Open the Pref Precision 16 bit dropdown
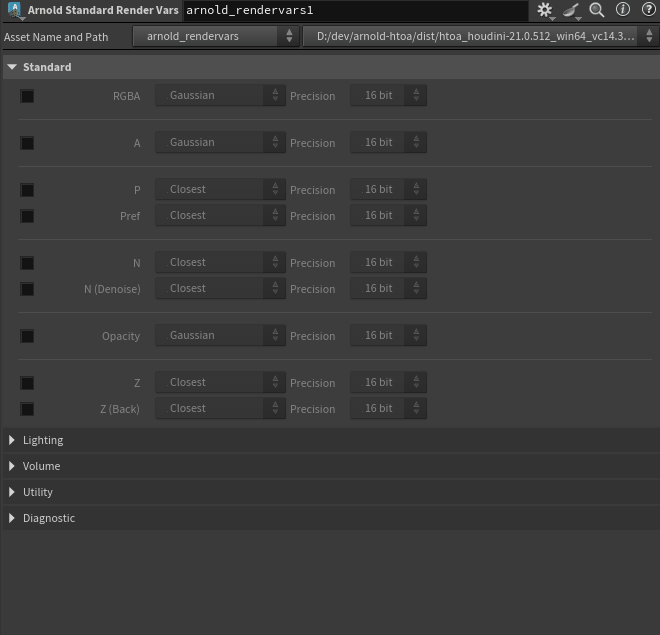 389,215
